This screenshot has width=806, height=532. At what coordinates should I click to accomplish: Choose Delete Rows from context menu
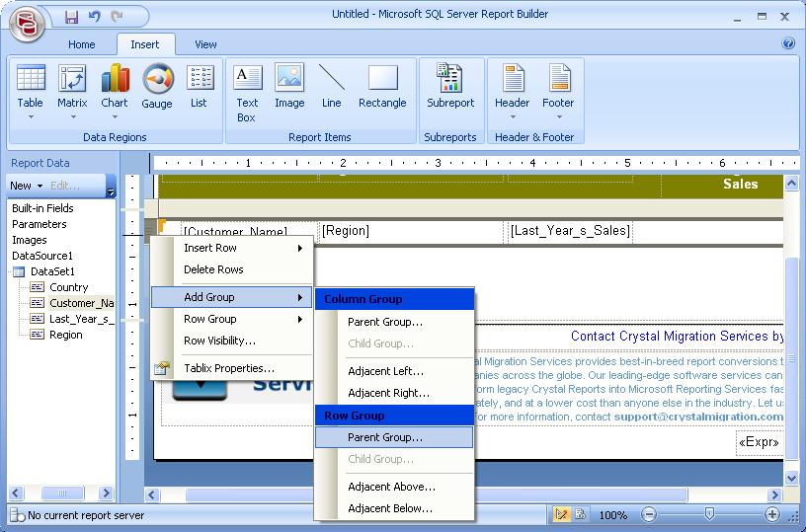pyautogui.click(x=231, y=269)
